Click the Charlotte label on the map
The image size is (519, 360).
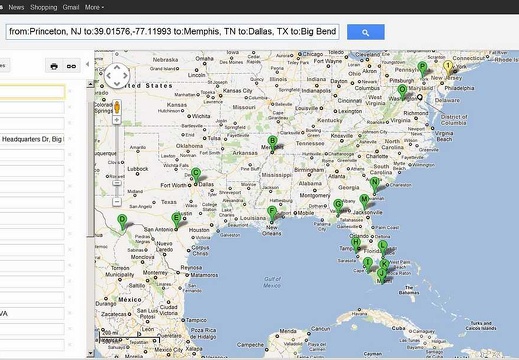377,156
